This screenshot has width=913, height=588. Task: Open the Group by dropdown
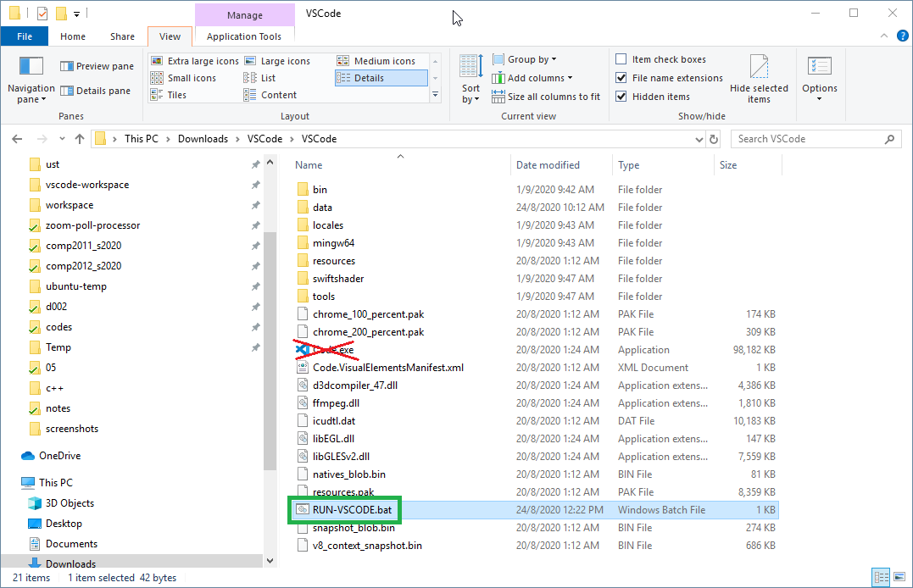[532, 59]
